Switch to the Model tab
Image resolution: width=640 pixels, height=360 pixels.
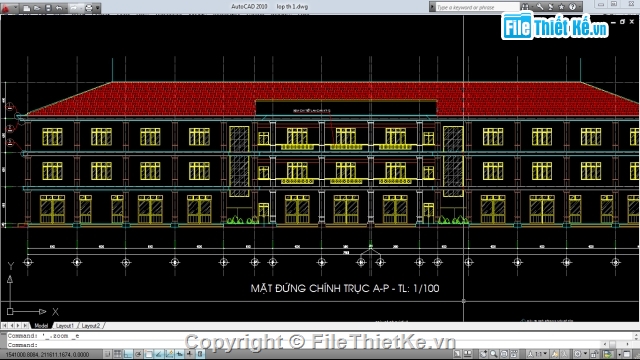pos(41,326)
